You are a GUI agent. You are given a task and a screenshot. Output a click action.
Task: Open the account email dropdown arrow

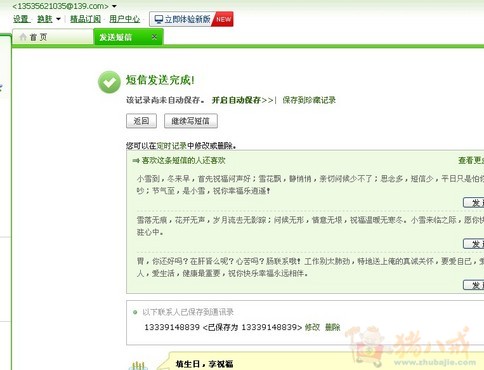tap(114, 6)
